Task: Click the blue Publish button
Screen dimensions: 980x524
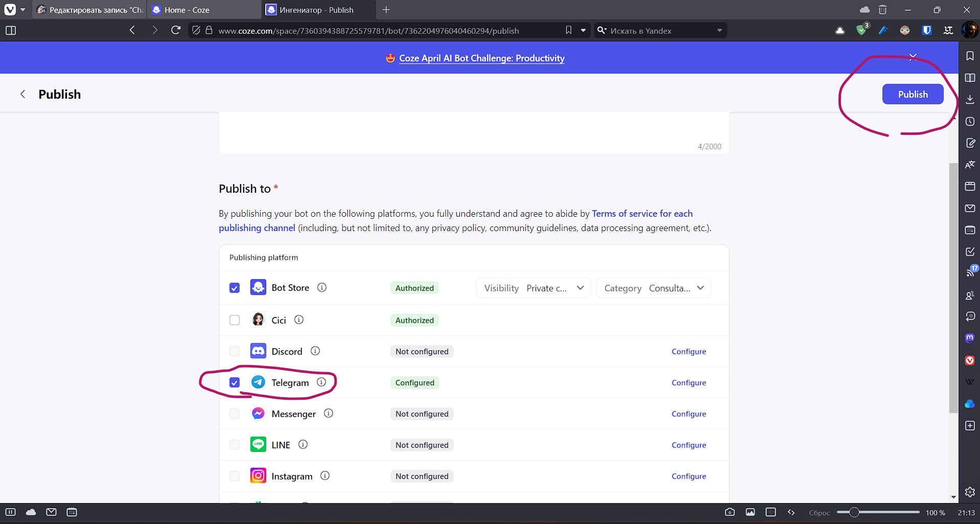Action: pyautogui.click(x=913, y=94)
